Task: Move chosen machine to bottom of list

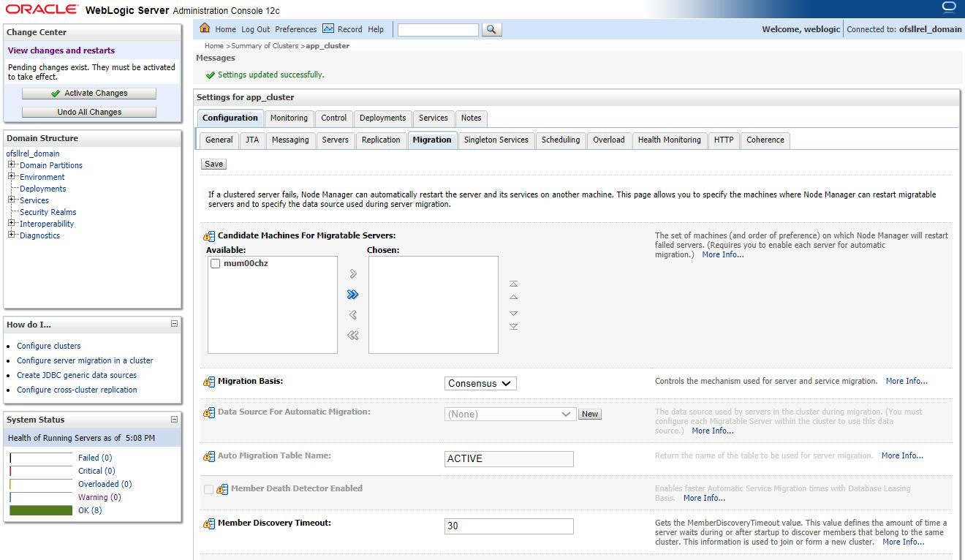Action: pos(513,326)
